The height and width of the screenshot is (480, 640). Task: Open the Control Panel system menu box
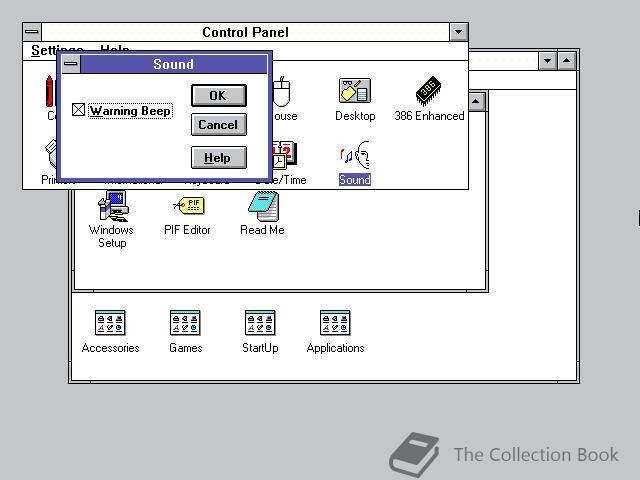(x=32, y=32)
